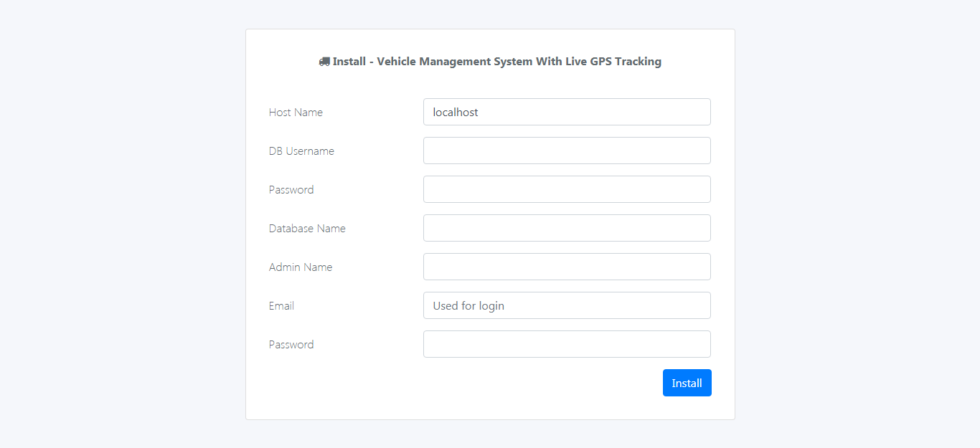Focus the database Password field

566,189
